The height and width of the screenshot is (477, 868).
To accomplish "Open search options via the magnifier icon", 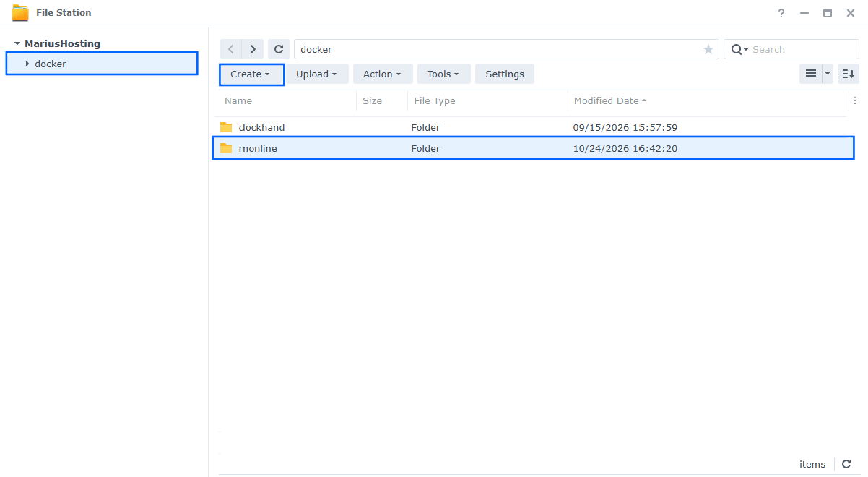I will [x=739, y=49].
